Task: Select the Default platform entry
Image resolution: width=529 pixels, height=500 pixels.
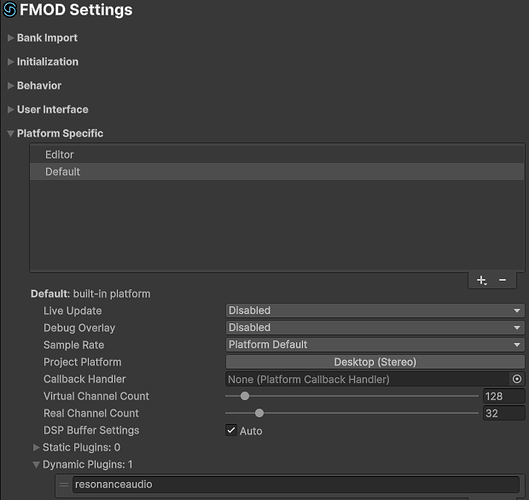Action: click(x=277, y=172)
